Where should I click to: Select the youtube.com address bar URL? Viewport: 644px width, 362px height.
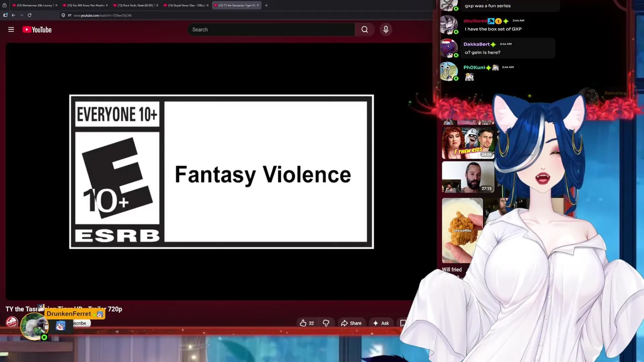102,16
